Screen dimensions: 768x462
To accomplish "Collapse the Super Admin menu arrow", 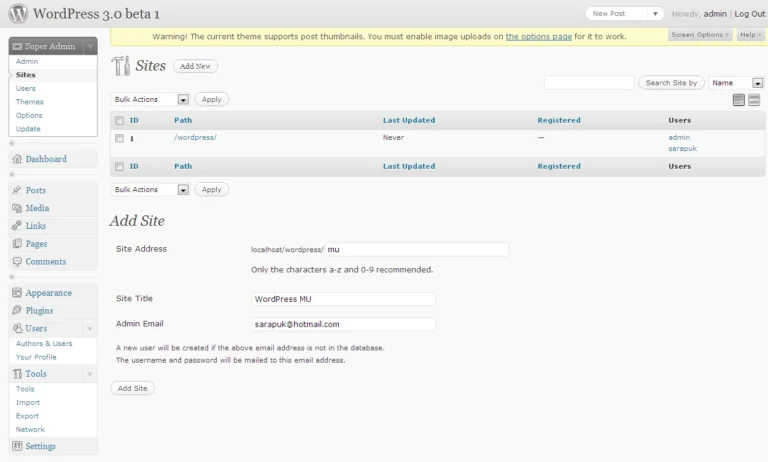I will [90, 47].
